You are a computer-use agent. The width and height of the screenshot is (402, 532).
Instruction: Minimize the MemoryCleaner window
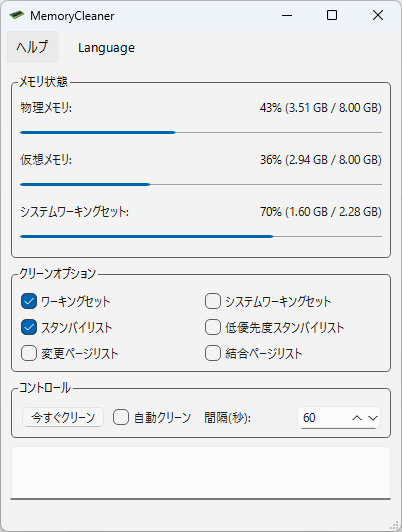[x=287, y=15]
